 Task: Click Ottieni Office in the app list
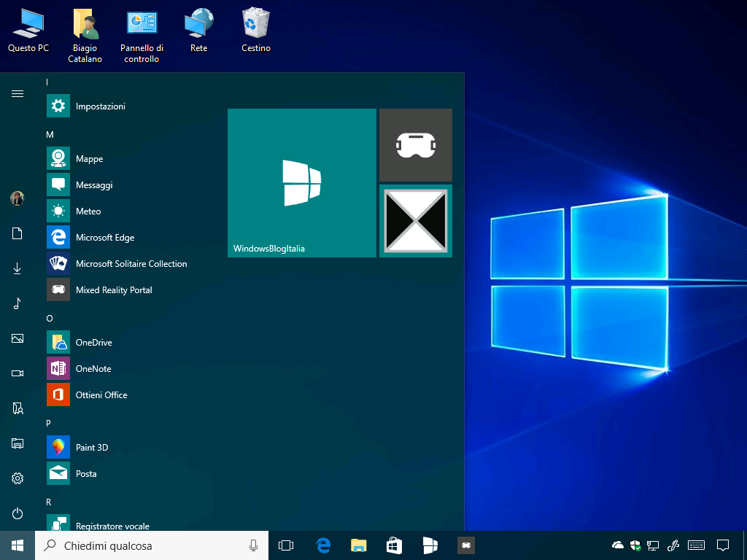click(x=128, y=394)
